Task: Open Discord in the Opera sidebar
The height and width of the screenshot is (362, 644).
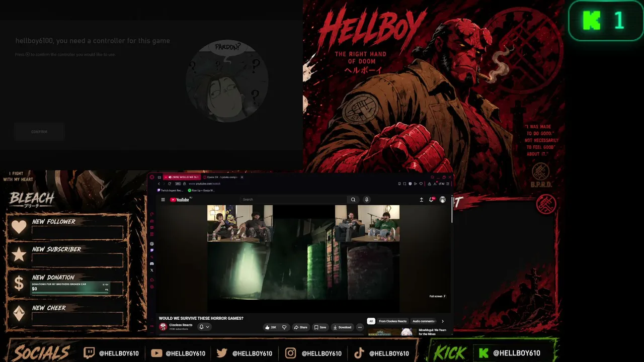Action: coord(152,263)
